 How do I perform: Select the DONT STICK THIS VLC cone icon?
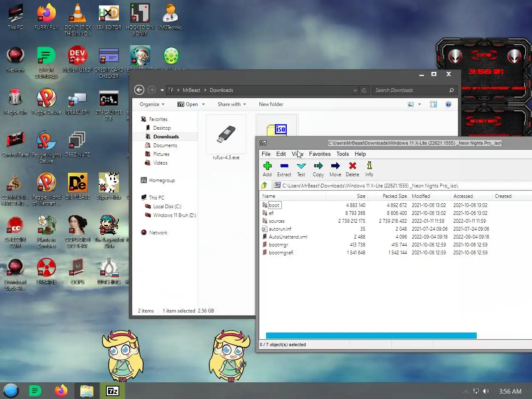78,20
